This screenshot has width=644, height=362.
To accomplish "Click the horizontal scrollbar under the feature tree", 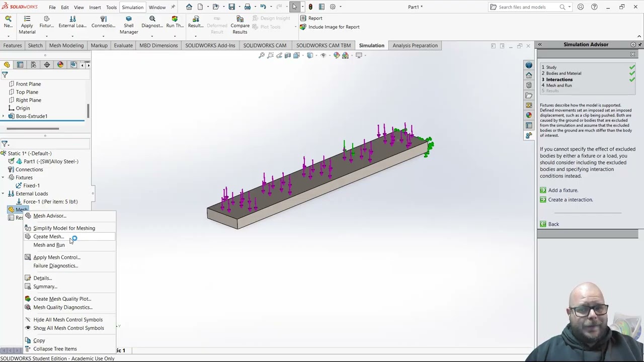I will tap(33, 129).
